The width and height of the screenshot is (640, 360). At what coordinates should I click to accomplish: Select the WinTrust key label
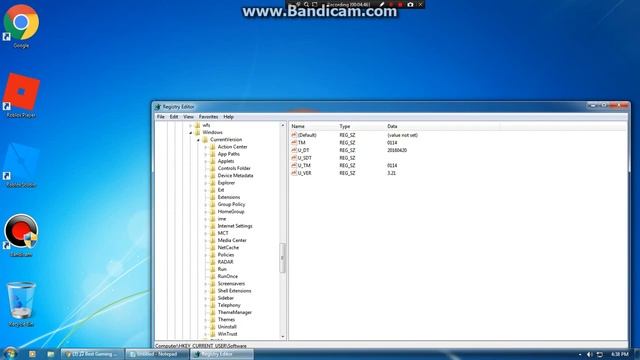tap(227, 334)
